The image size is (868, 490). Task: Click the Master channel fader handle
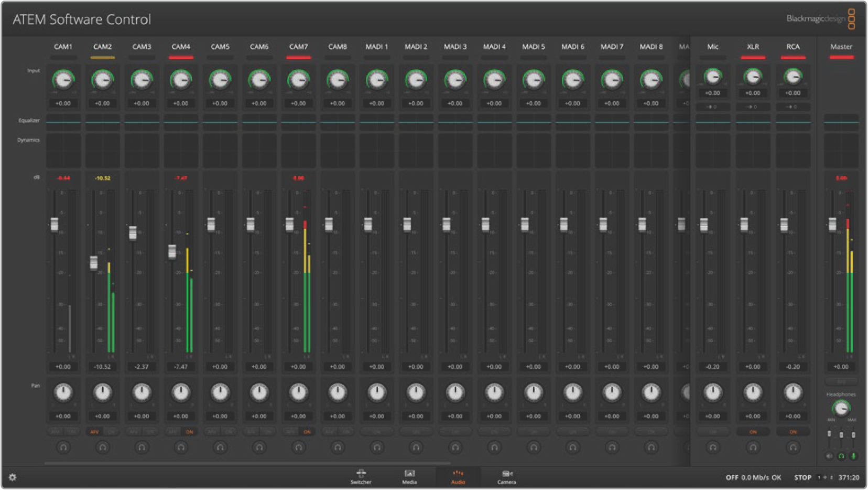(x=832, y=225)
